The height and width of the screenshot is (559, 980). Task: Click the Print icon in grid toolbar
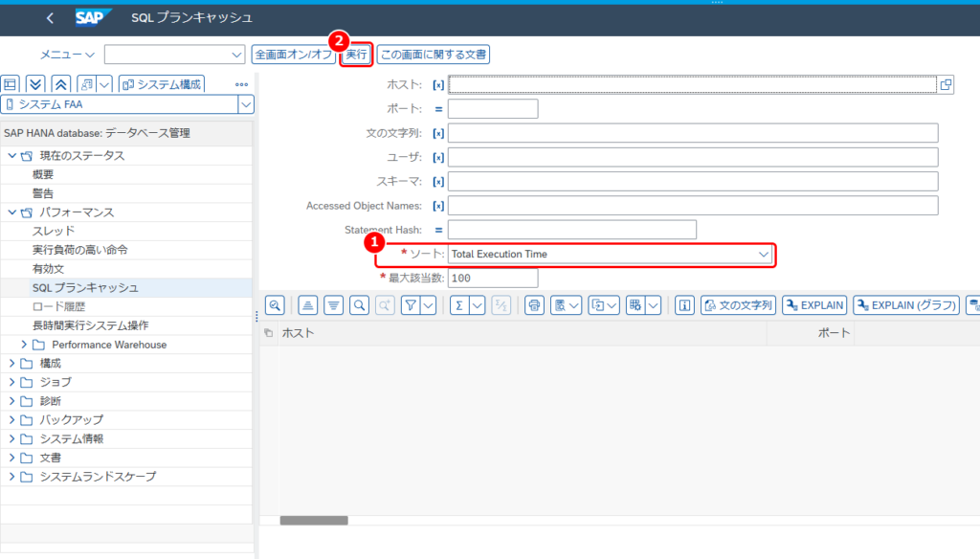click(534, 305)
